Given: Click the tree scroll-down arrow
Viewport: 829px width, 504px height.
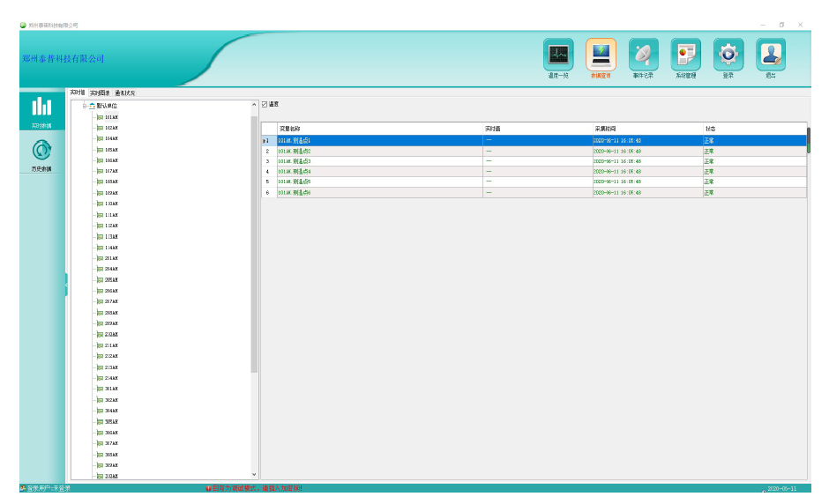Looking at the screenshot, I should click(254, 475).
